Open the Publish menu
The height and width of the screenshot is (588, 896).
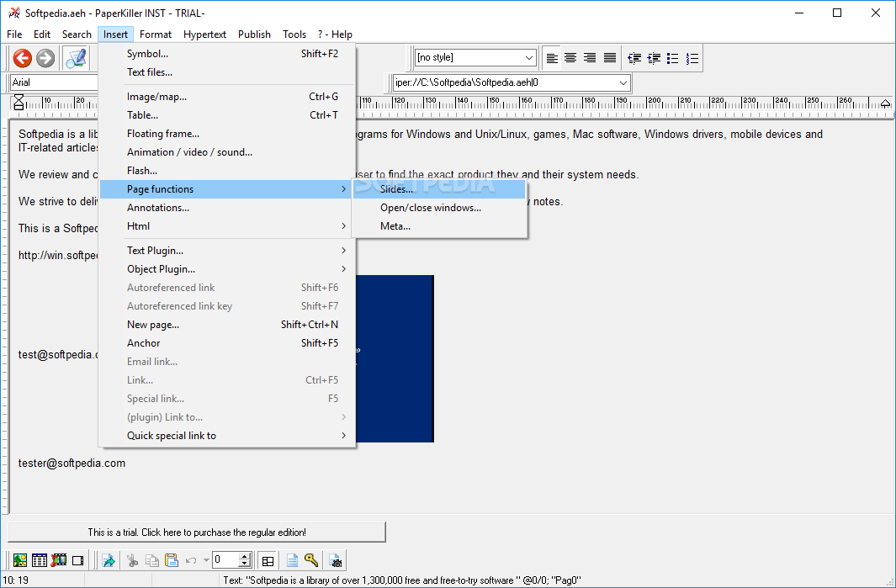coord(254,34)
